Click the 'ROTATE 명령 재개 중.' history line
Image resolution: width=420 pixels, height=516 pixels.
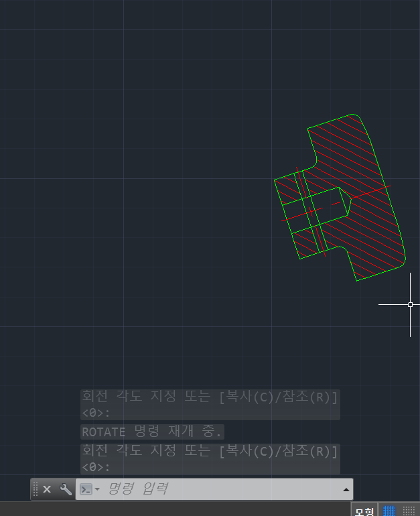point(152,432)
